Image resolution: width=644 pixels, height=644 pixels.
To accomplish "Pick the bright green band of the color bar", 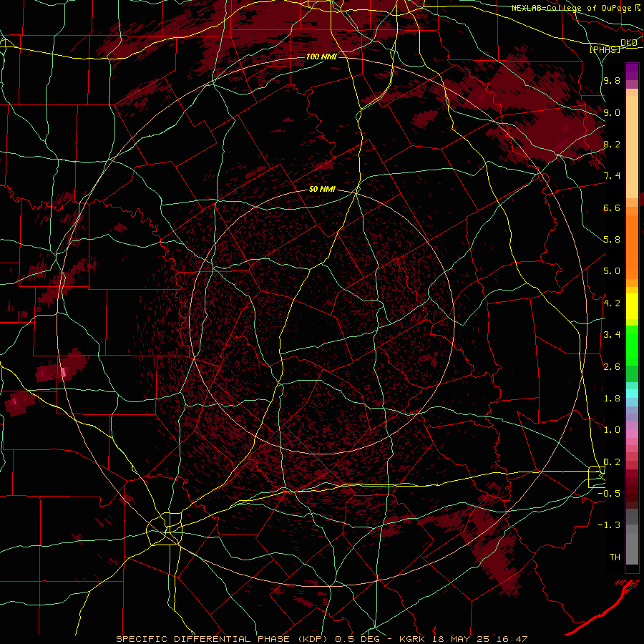I will 632,345.
